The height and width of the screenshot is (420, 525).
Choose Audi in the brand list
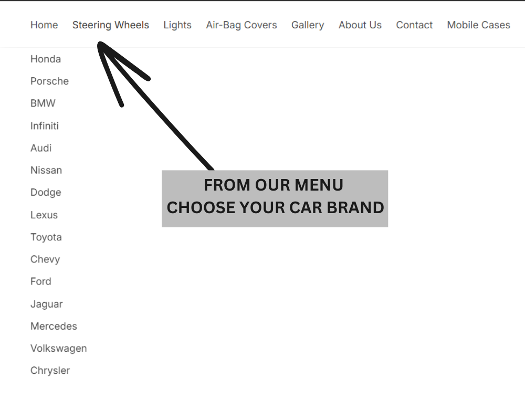coord(41,148)
